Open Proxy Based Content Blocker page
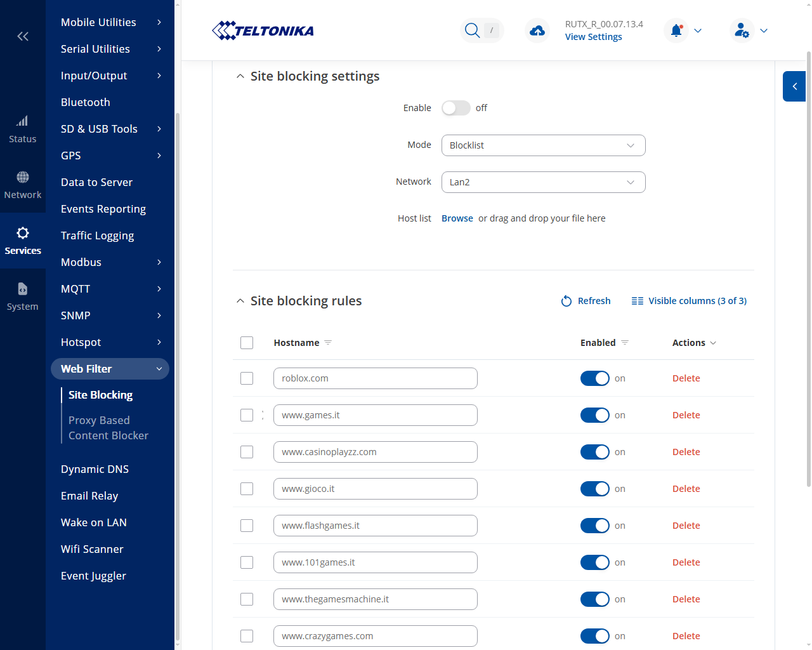The width and height of the screenshot is (812, 650). click(x=108, y=428)
